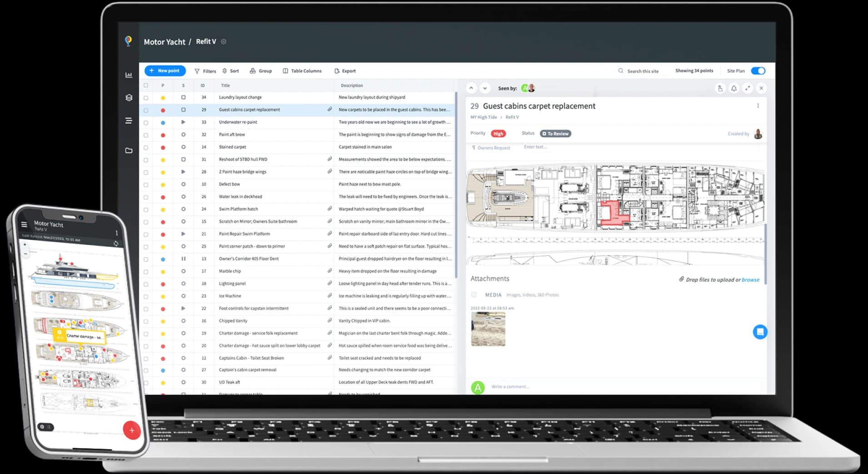Open the folder icon in sidebar
868x474 pixels.
[x=129, y=151]
